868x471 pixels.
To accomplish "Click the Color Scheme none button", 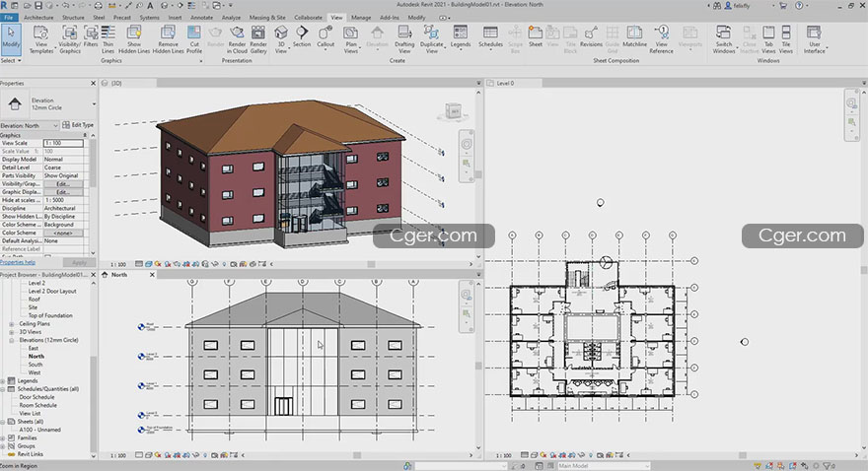I will pyautogui.click(x=63, y=233).
